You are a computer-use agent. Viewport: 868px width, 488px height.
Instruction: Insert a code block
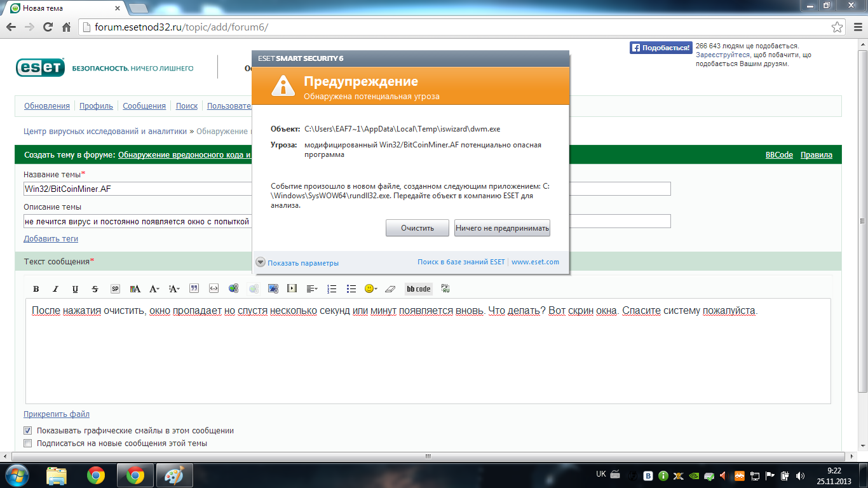(x=214, y=288)
